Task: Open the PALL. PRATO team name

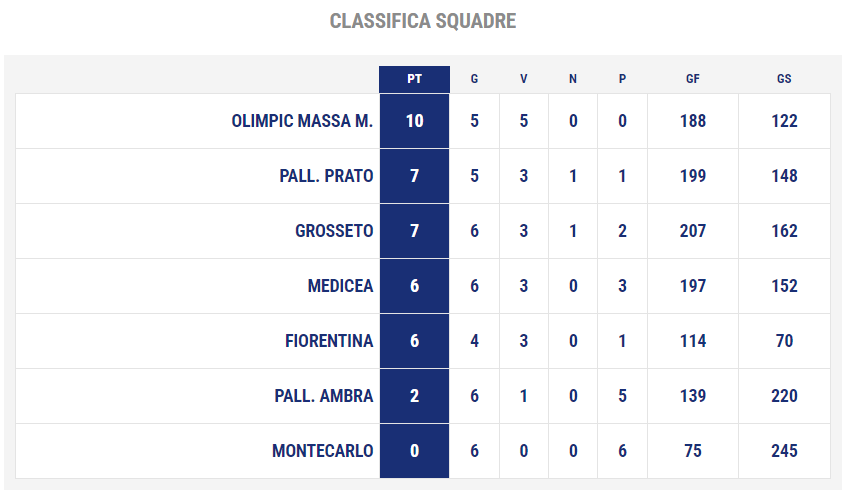Action: click(326, 176)
